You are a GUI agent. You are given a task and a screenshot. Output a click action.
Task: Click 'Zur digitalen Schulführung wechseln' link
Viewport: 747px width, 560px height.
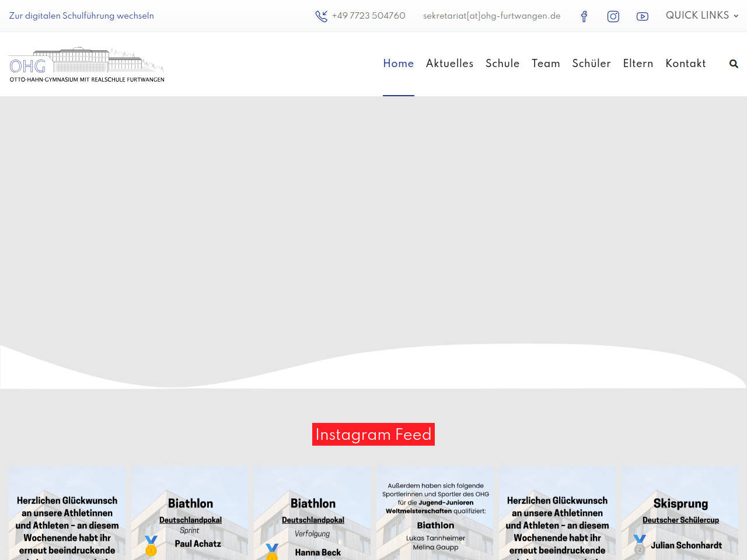pos(82,16)
